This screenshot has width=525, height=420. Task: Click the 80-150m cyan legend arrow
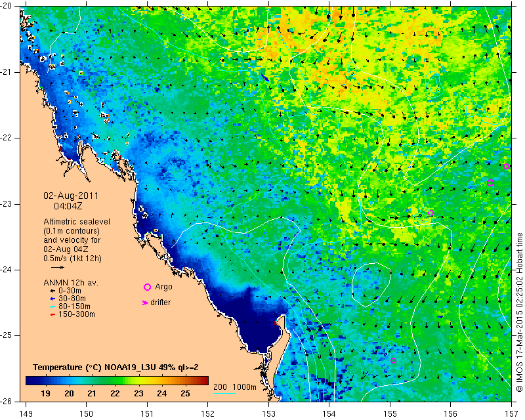(52, 306)
